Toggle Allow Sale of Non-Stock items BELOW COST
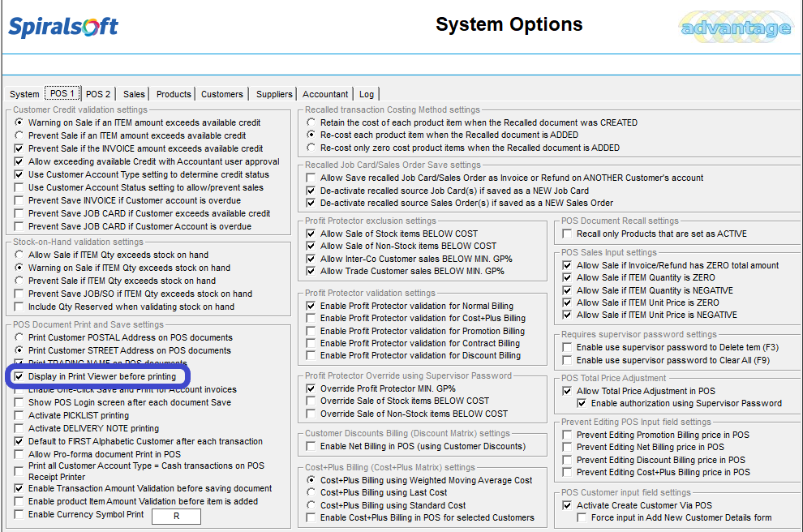 tap(311, 246)
